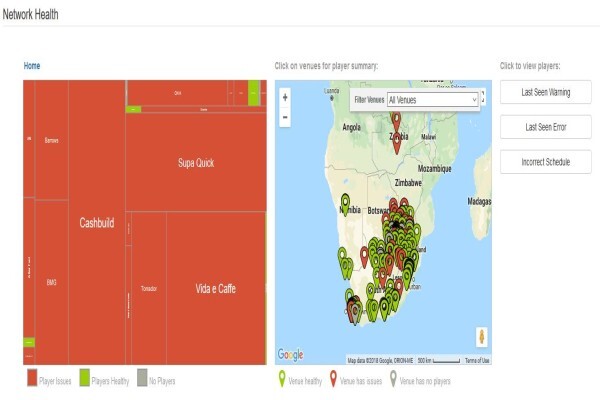Screen dimensions: 600x400
Task: Open Street View pegman icon
Action: coord(482,337)
